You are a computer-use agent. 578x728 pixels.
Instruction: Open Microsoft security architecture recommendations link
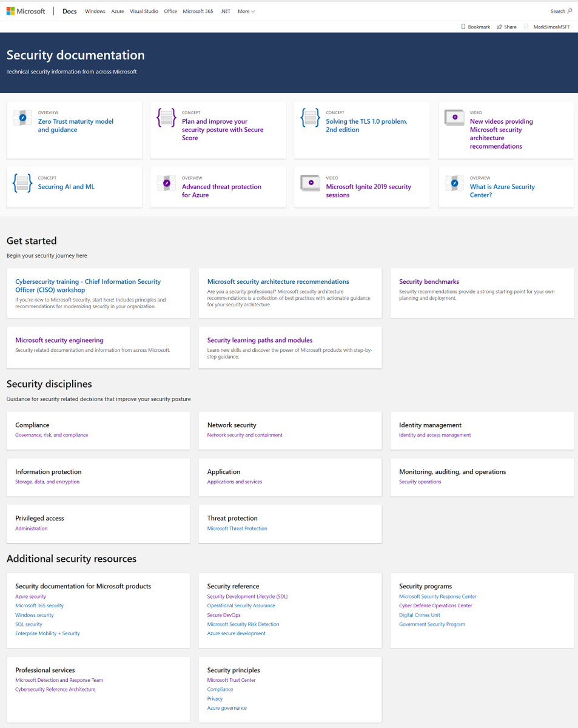tap(278, 281)
